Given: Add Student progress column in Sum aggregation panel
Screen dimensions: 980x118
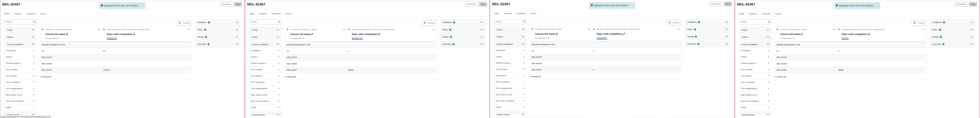Looking at the screenshot, I should pos(769,63).
